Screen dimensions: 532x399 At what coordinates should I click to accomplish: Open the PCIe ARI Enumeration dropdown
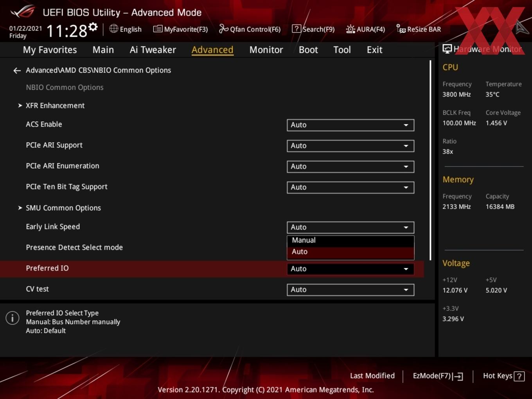[350, 167]
